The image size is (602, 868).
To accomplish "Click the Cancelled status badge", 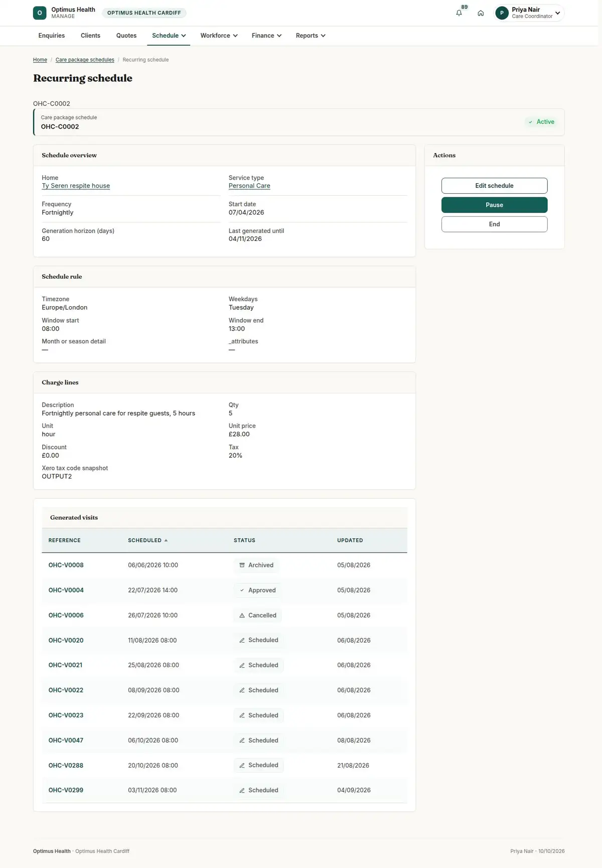I will click(258, 615).
